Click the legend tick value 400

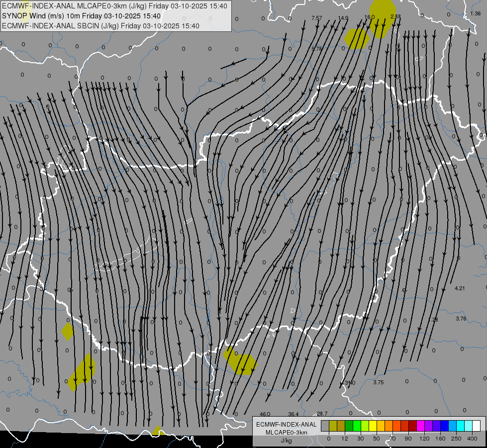(473, 438)
